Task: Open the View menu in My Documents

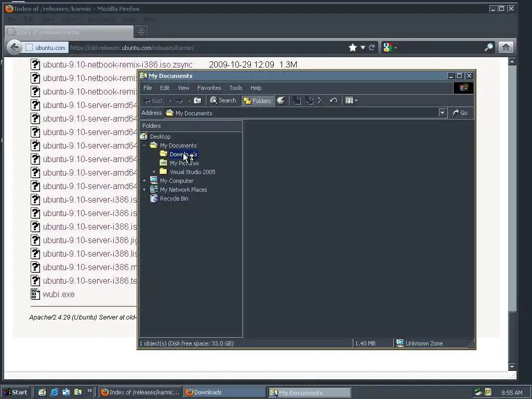Action: [x=183, y=88]
